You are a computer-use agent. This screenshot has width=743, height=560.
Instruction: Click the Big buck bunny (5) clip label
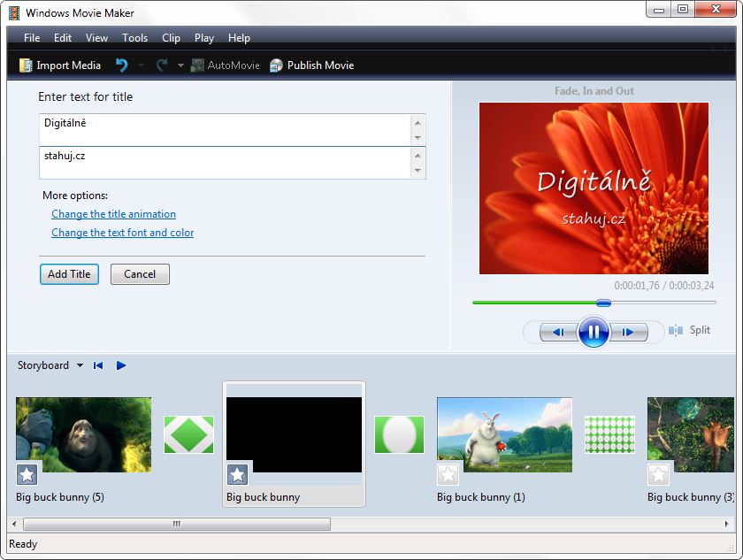(x=60, y=497)
